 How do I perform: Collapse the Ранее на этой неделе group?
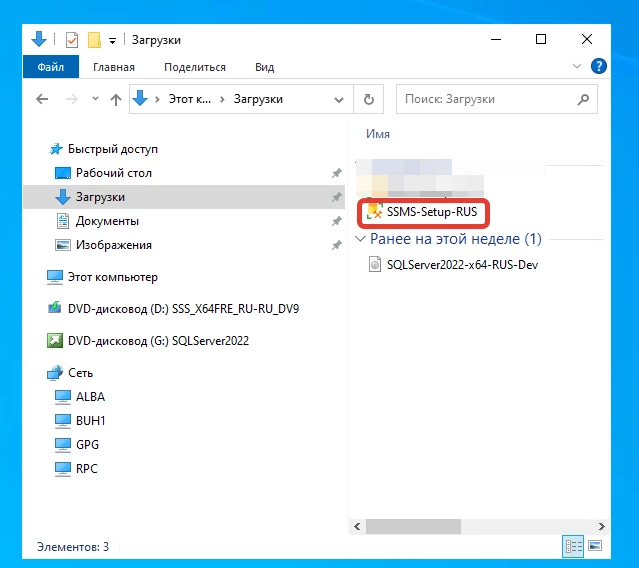pos(361,240)
